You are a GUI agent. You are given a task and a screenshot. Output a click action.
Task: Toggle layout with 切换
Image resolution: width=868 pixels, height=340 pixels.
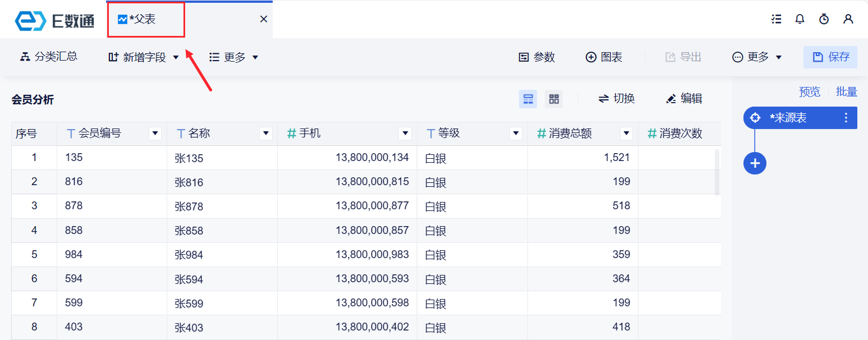pos(616,99)
